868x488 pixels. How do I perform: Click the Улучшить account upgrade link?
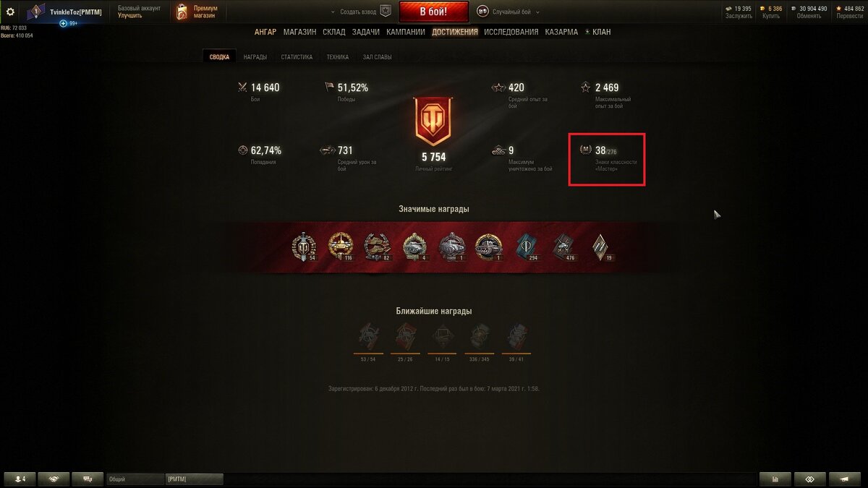pos(130,15)
